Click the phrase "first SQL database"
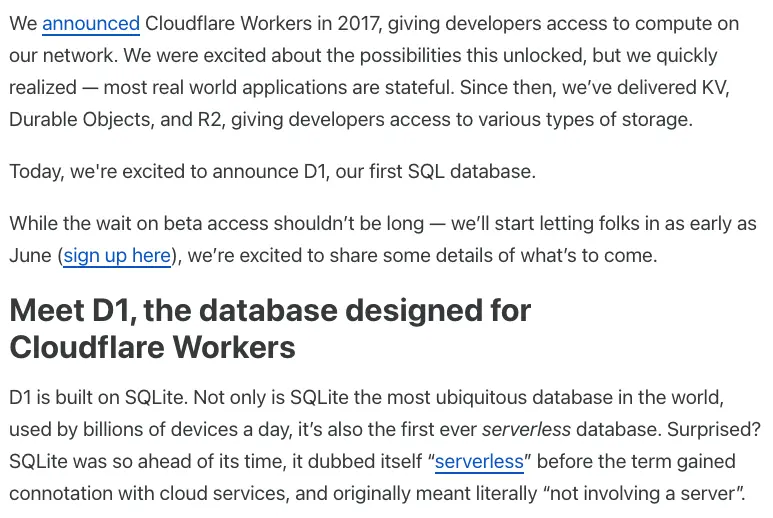 click(x=453, y=171)
